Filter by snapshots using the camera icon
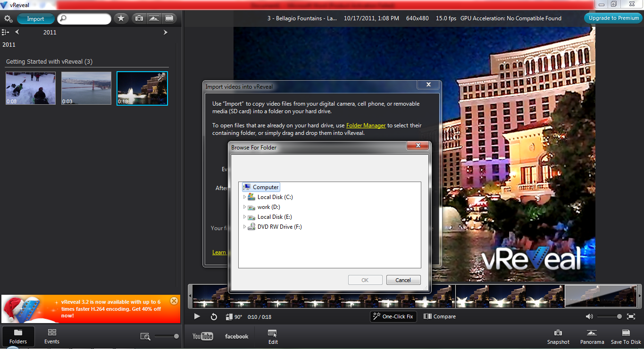The height and width of the screenshot is (349, 644). (139, 18)
